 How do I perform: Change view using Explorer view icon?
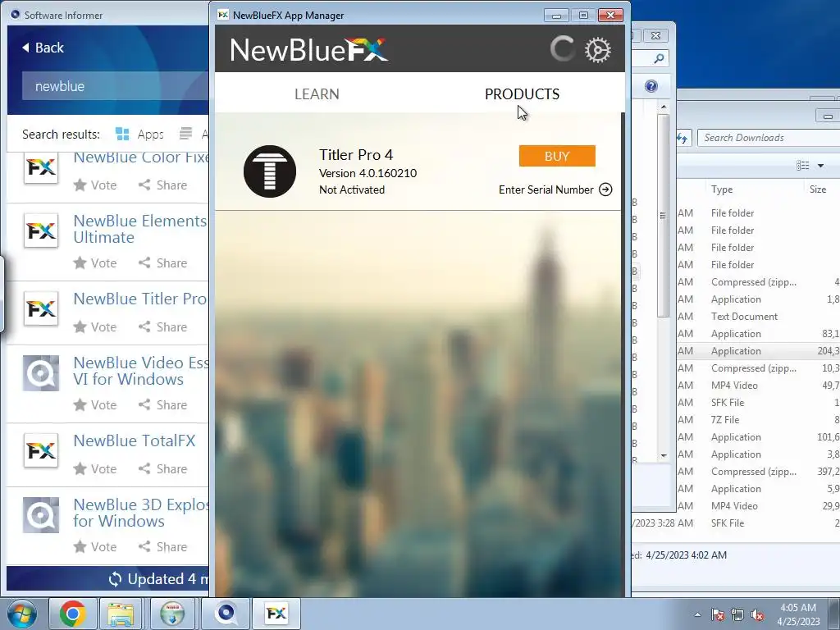802,166
